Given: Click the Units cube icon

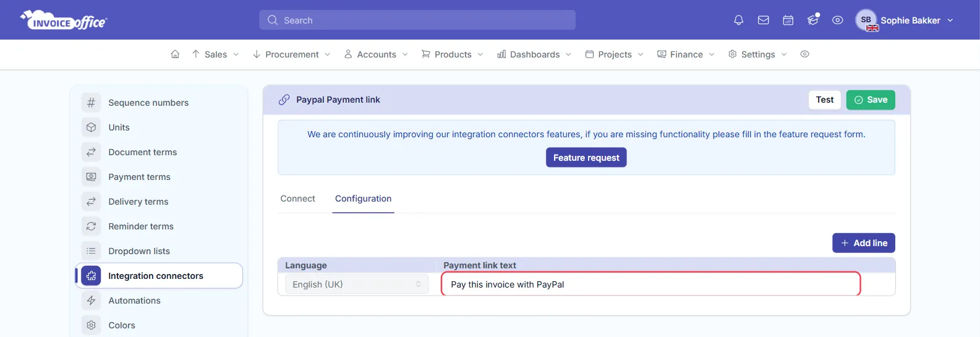Looking at the screenshot, I should click(91, 127).
